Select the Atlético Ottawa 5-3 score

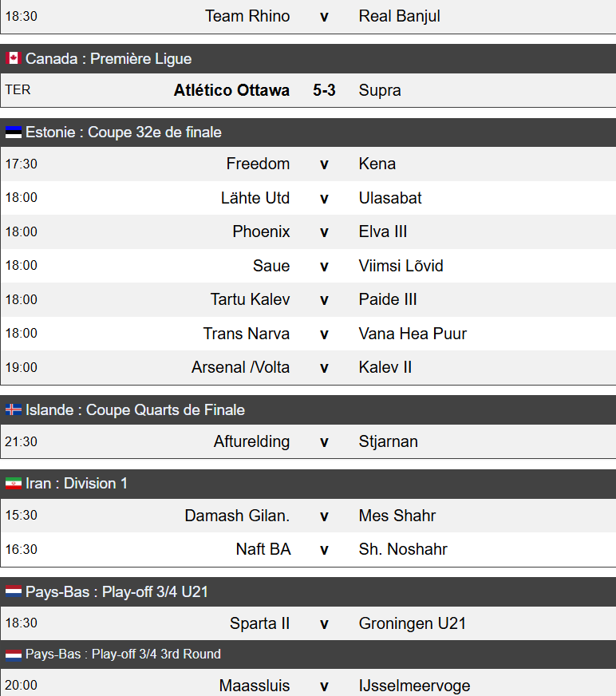[x=324, y=90]
